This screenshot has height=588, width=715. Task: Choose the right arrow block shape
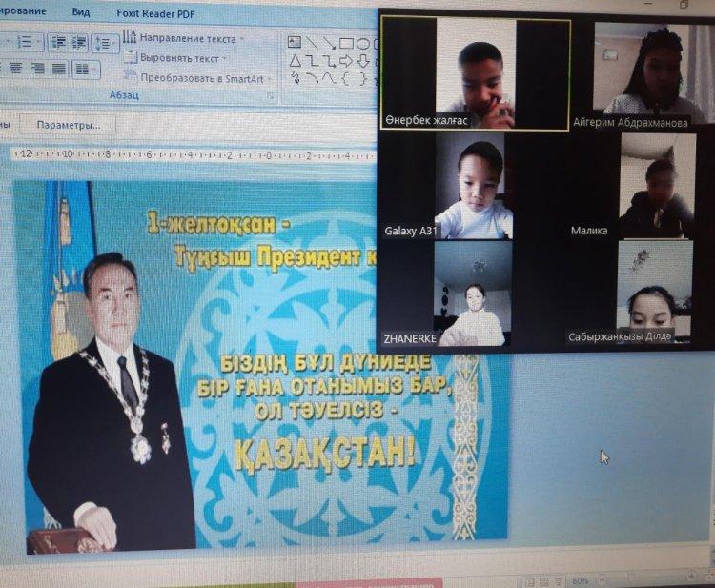[x=347, y=60]
